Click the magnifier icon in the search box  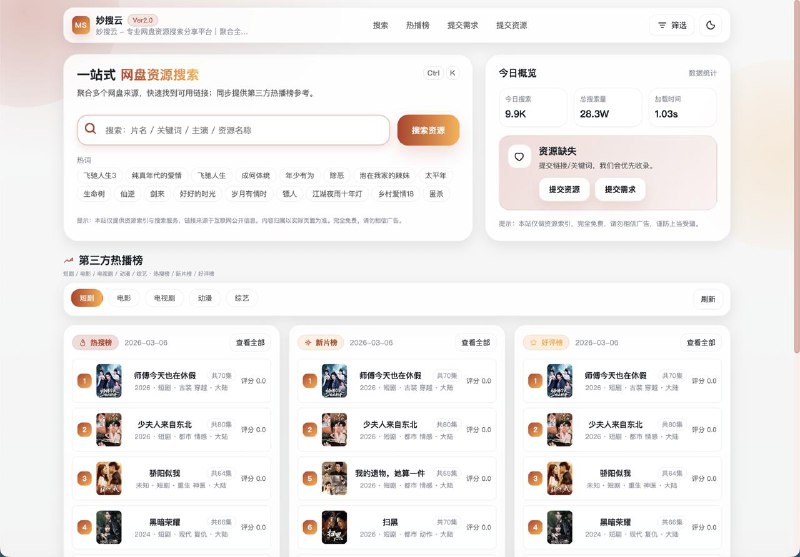[x=91, y=129]
